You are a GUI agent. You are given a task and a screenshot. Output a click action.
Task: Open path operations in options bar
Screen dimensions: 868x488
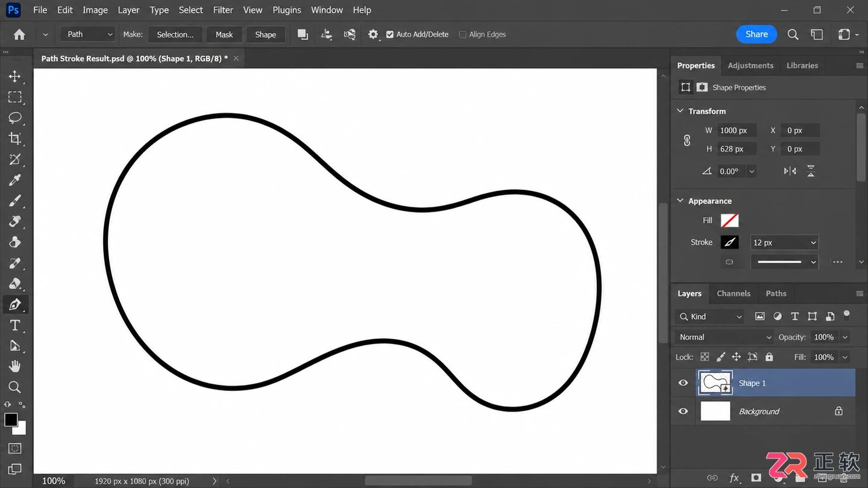(x=303, y=34)
